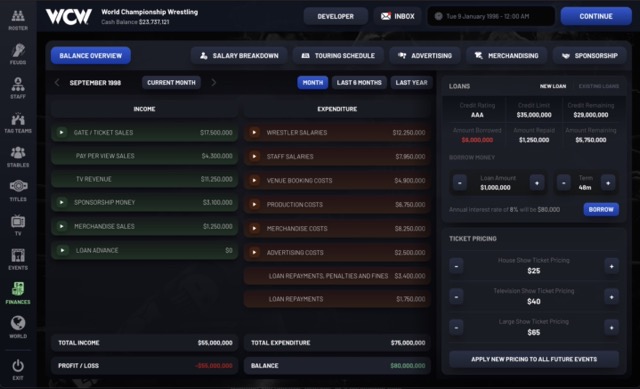Select the TV sidebar icon
The image size is (640, 389).
18,221
